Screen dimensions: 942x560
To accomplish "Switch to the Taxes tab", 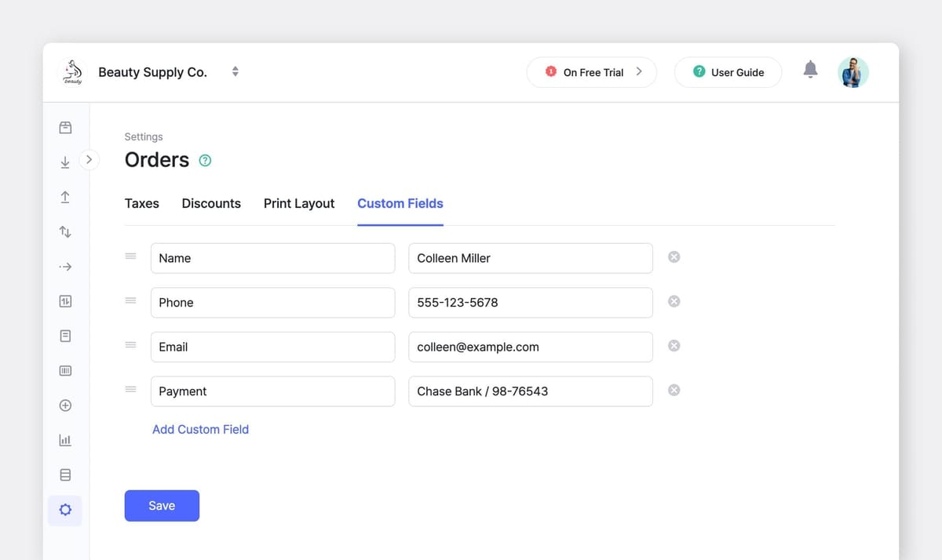I will pos(141,203).
